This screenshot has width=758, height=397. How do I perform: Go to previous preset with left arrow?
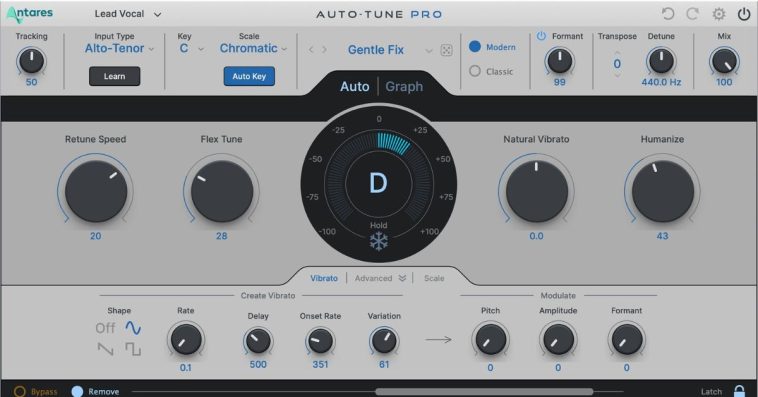(x=311, y=50)
